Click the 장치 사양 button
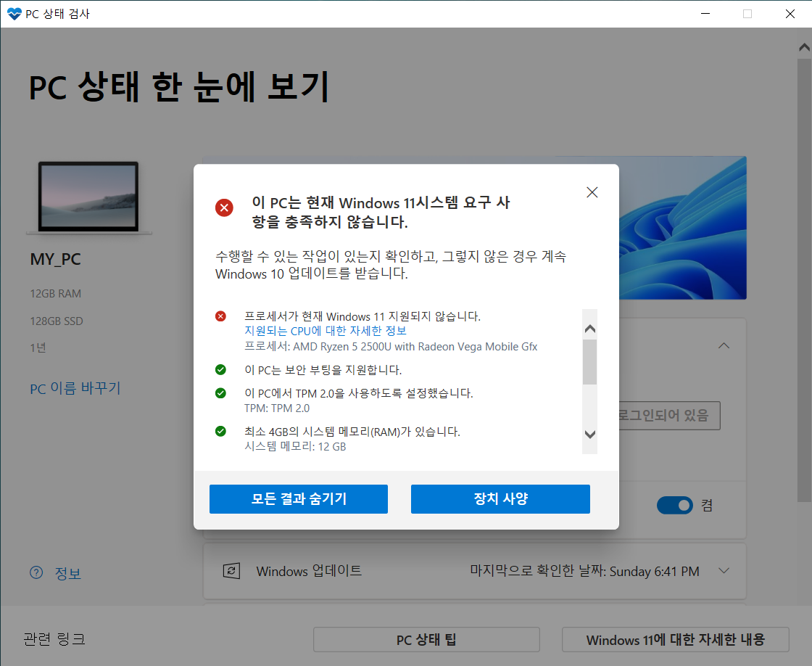812x666 pixels. (x=500, y=499)
